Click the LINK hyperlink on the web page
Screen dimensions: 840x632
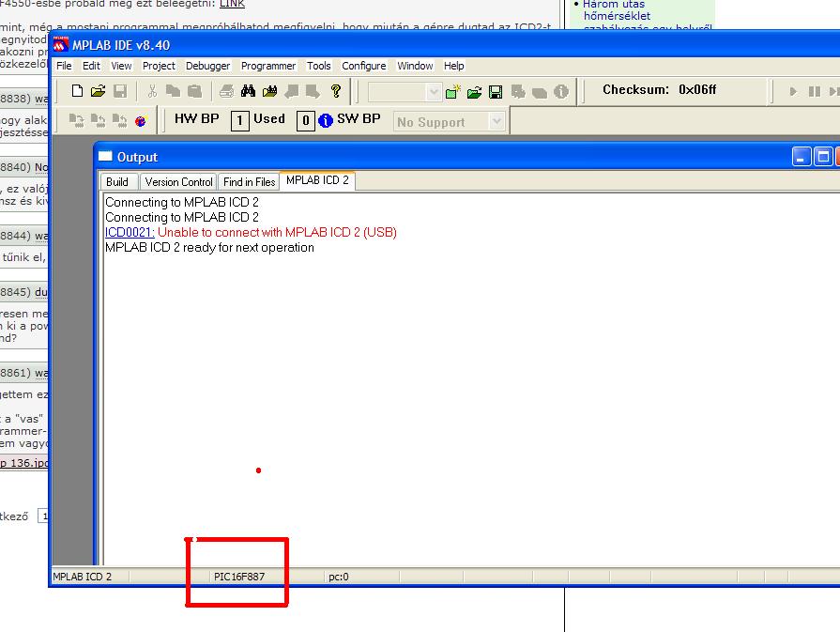point(232,4)
